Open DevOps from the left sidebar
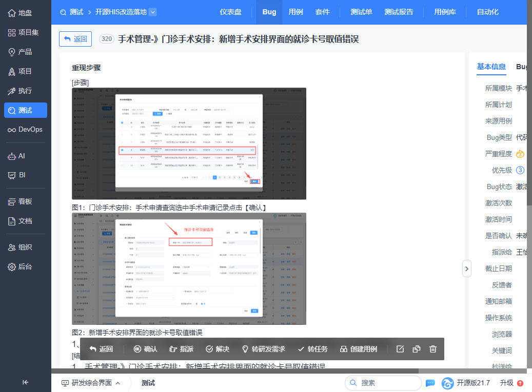This screenshot has width=532, height=392. click(25, 130)
